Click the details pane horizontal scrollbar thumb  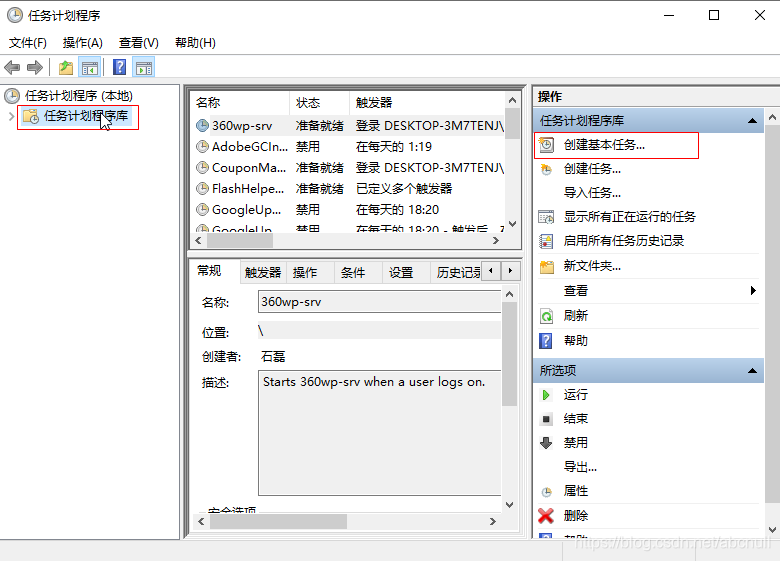click(x=279, y=522)
